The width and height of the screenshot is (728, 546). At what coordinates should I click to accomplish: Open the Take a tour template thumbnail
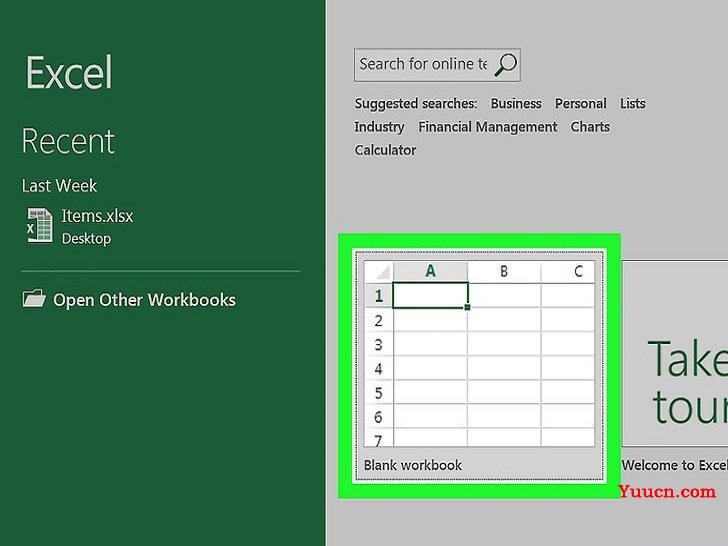pyautogui.click(x=675, y=354)
